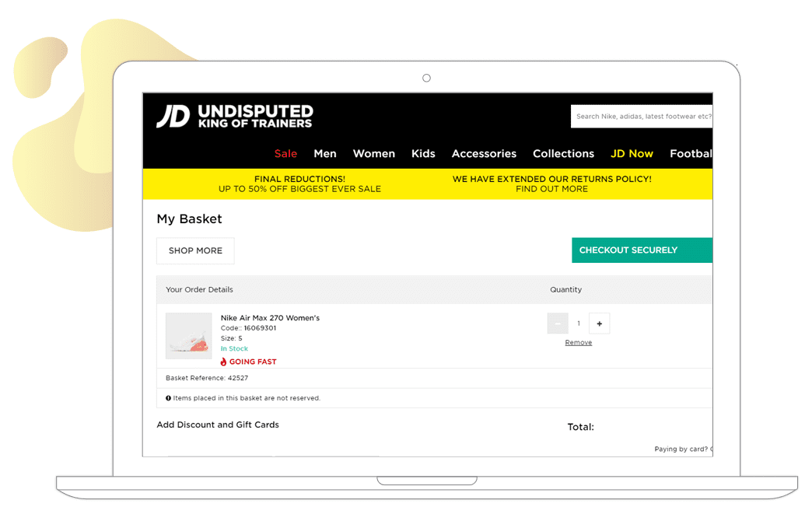
Task: Click the quantity value field
Action: tap(579, 323)
